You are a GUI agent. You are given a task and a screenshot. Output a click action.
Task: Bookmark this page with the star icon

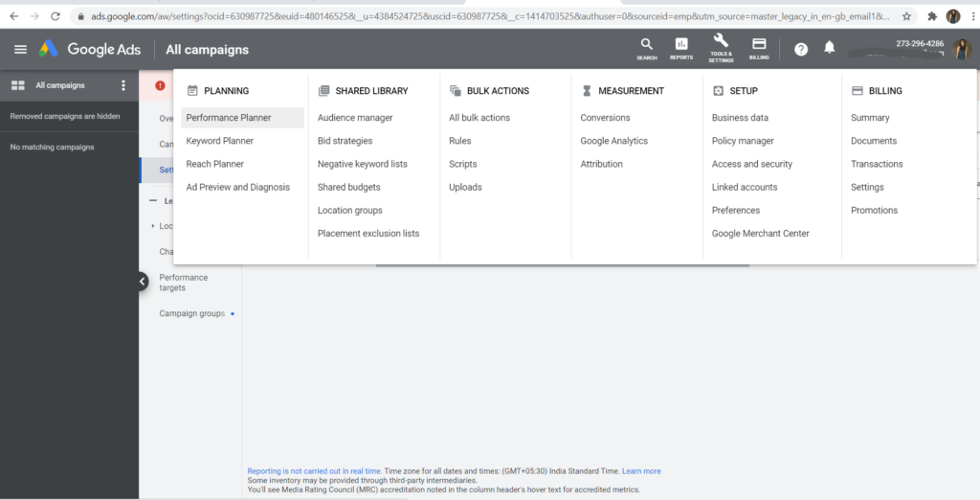[x=906, y=16]
